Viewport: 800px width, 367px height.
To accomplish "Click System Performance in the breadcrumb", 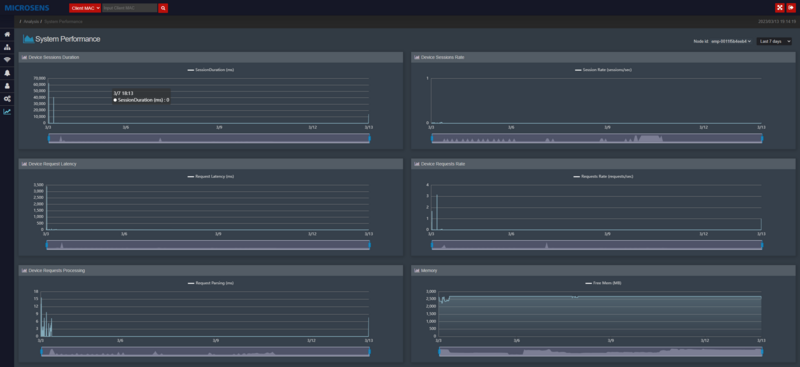I will (x=63, y=21).
